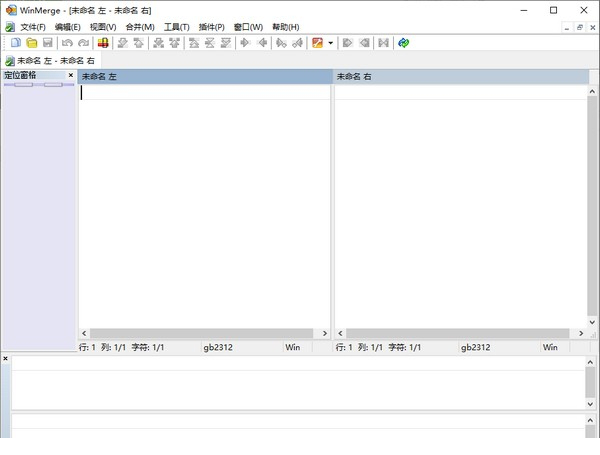Viewport: 600px width, 455px height.
Task: Click the Copy to Right arrow icon
Action: (x=245, y=43)
